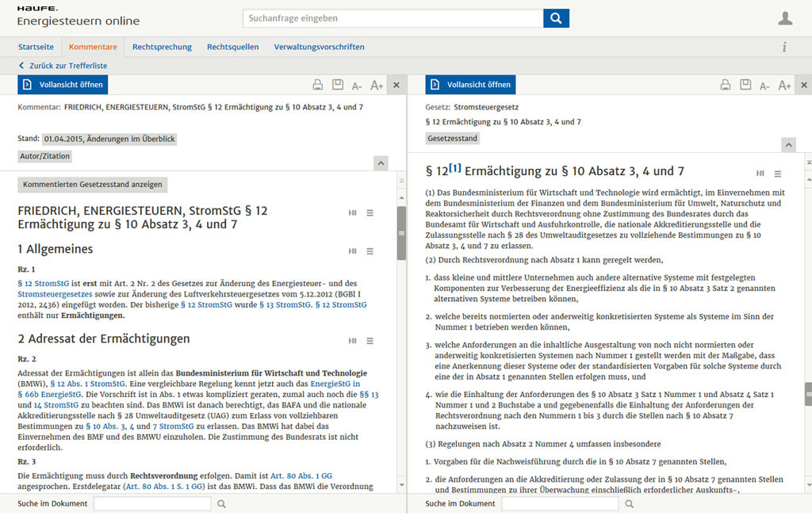Open list menu beside '2 Adressat der Ermächtigungen'
812x531 pixels.
pos(370,341)
